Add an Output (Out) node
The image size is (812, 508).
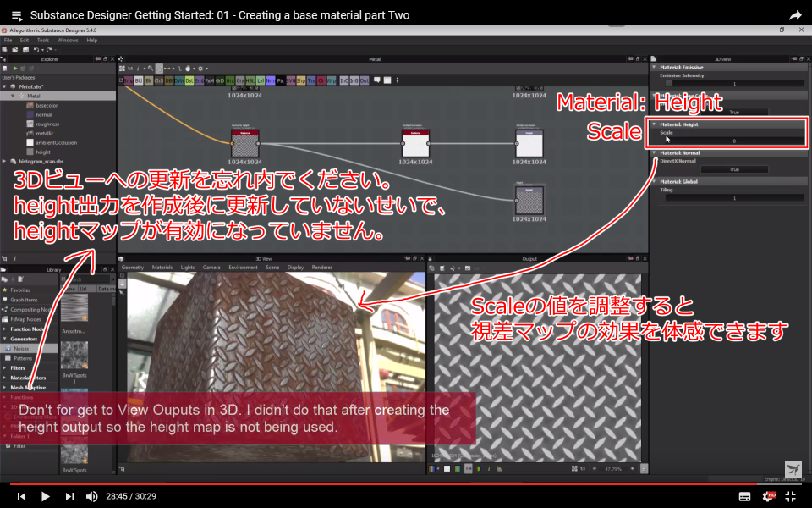click(x=364, y=80)
